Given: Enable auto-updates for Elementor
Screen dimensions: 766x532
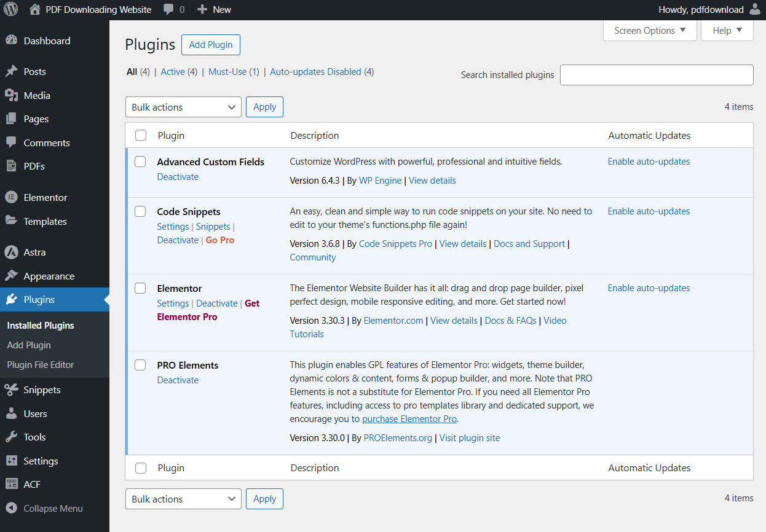Looking at the screenshot, I should coord(649,288).
